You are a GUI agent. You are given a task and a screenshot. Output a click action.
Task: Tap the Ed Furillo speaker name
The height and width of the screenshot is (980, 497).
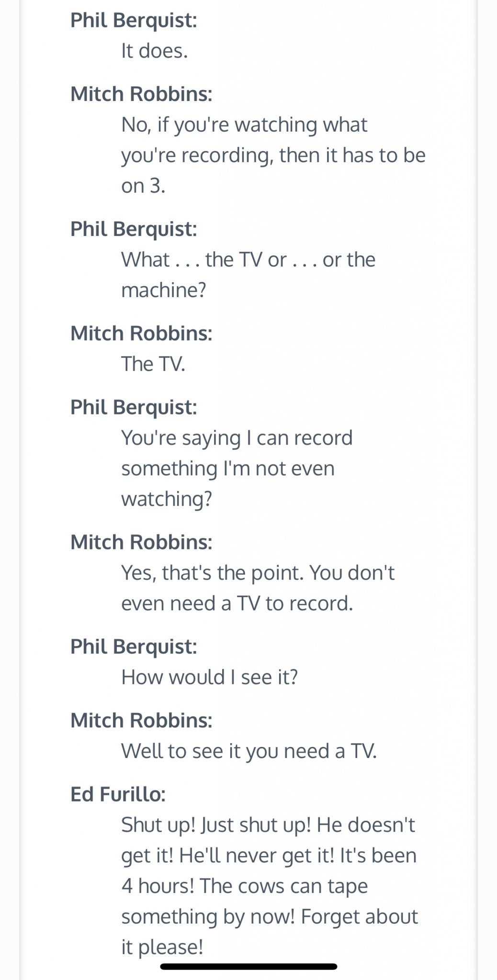118,794
